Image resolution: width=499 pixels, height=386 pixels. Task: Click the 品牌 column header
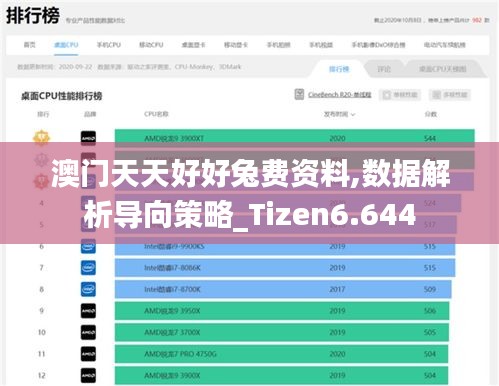click(x=90, y=114)
